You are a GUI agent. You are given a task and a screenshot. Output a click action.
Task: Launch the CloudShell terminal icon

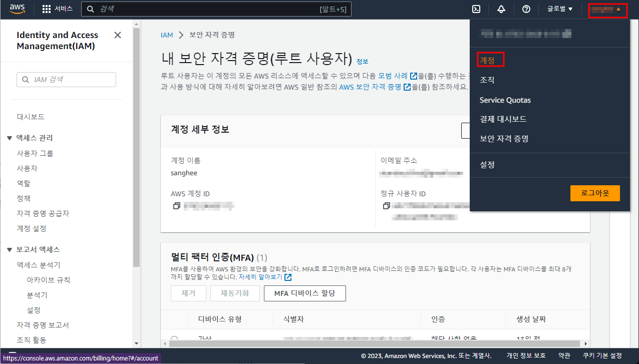click(x=477, y=9)
